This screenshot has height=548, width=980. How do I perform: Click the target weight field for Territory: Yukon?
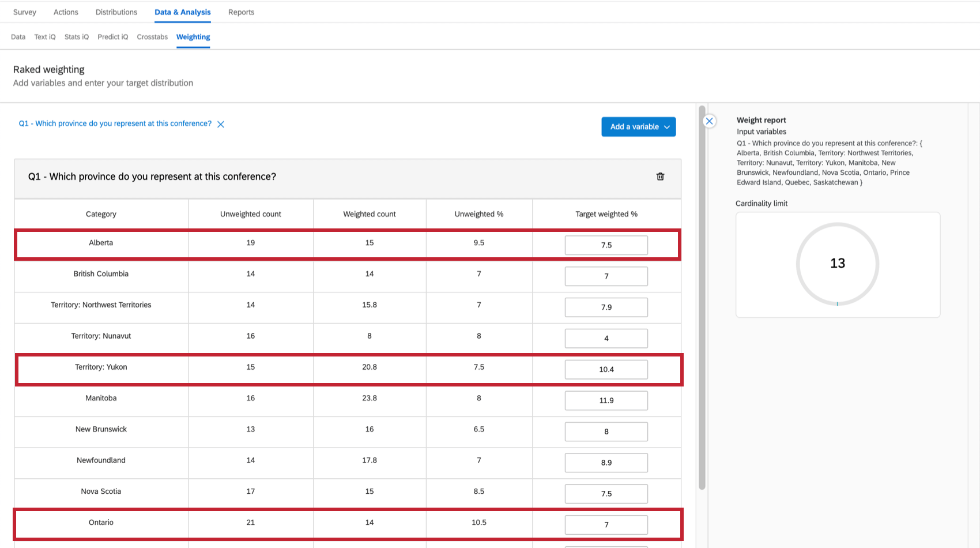click(x=606, y=369)
